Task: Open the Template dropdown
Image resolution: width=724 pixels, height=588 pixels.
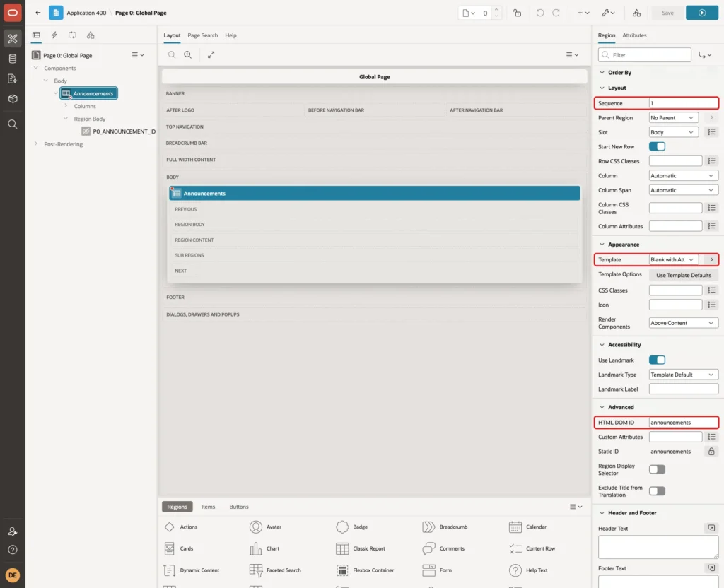Action: pos(673,260)
